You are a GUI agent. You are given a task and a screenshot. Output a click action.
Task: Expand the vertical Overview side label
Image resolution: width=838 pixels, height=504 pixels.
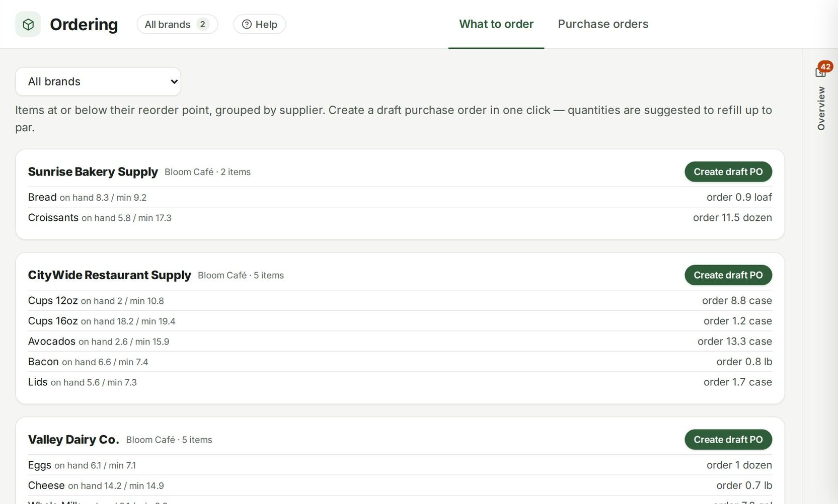pos(821,108)
